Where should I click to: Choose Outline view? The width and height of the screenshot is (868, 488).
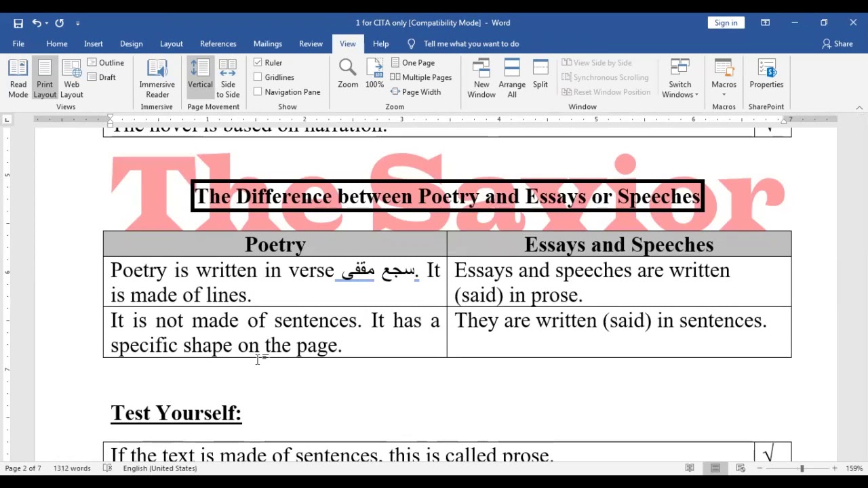pyautogui.click(x=106, y=62)
